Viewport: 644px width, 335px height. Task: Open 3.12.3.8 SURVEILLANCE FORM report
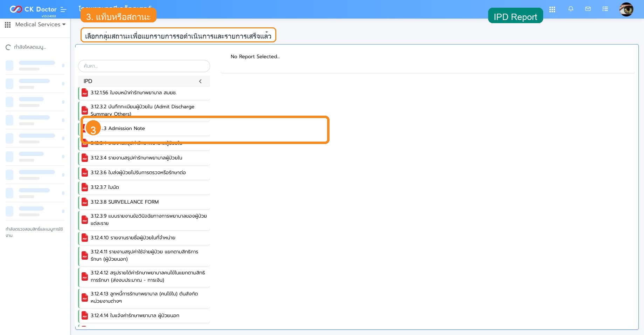[x=144, y=202]
